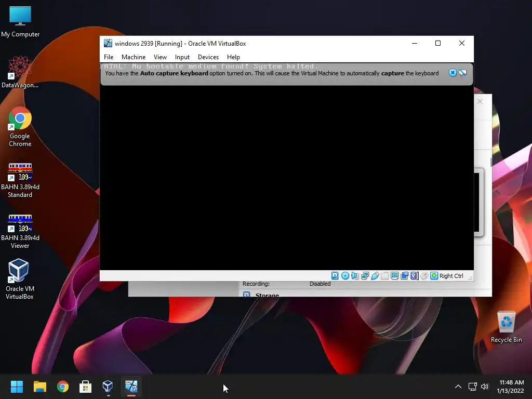532x399 pixels.
Task: Click the shared folders status icon
Action: pos(385,276)
